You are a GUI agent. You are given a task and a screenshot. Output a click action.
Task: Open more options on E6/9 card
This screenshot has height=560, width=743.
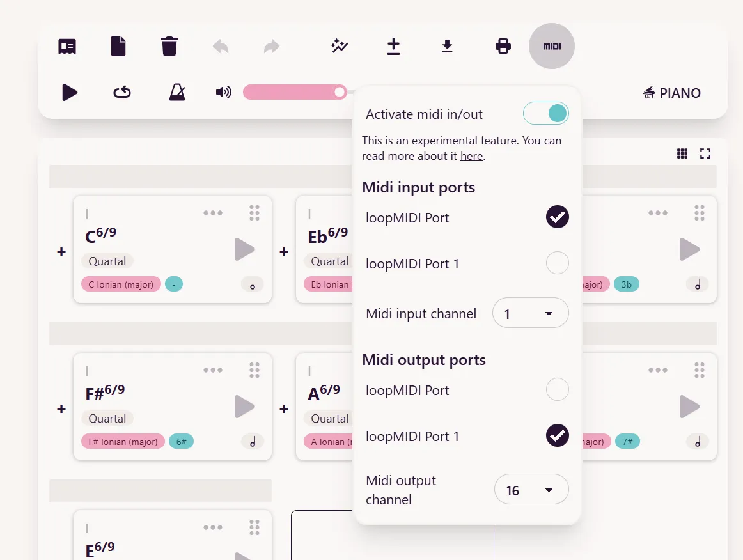[x=213, y=527]
